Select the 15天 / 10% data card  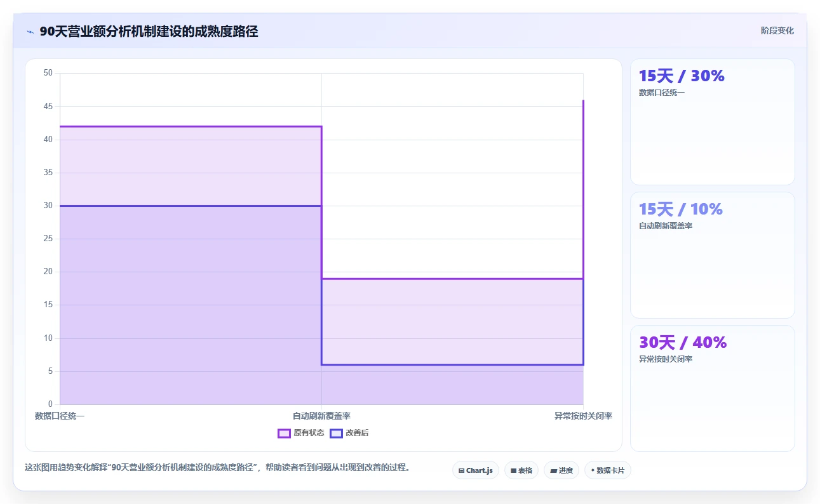point(712,255)
